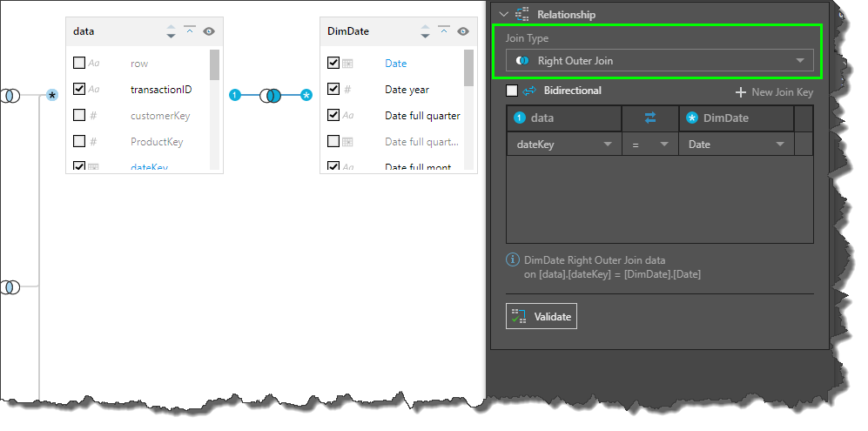Open the dateKey column dropdown
Screen dimensions: 868x431
tap(562, 145)
